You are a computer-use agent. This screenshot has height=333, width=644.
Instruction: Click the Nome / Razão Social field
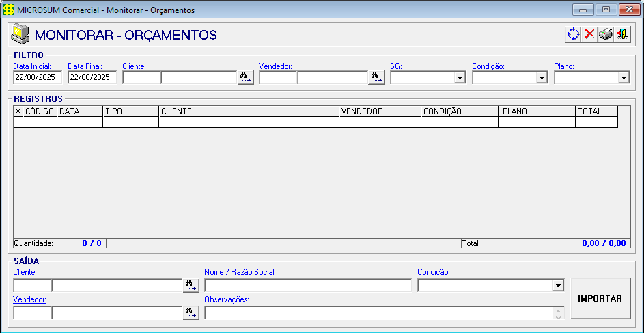pos(307,285)
